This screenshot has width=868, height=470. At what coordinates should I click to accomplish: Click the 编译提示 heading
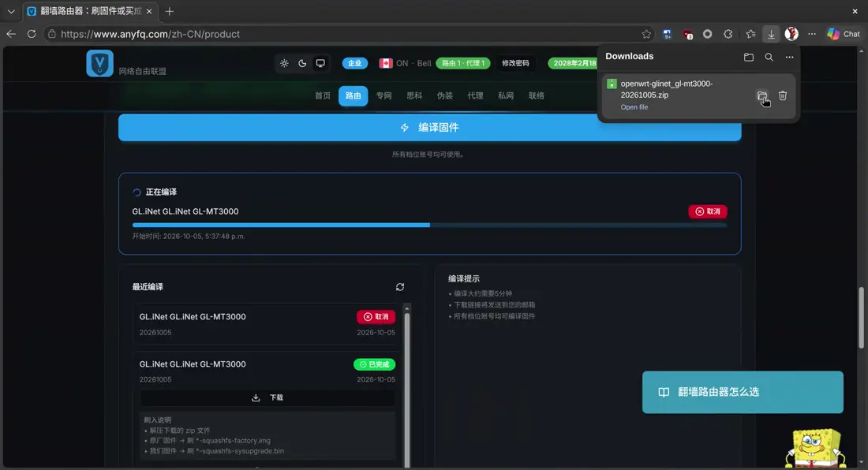pos(464,278)
